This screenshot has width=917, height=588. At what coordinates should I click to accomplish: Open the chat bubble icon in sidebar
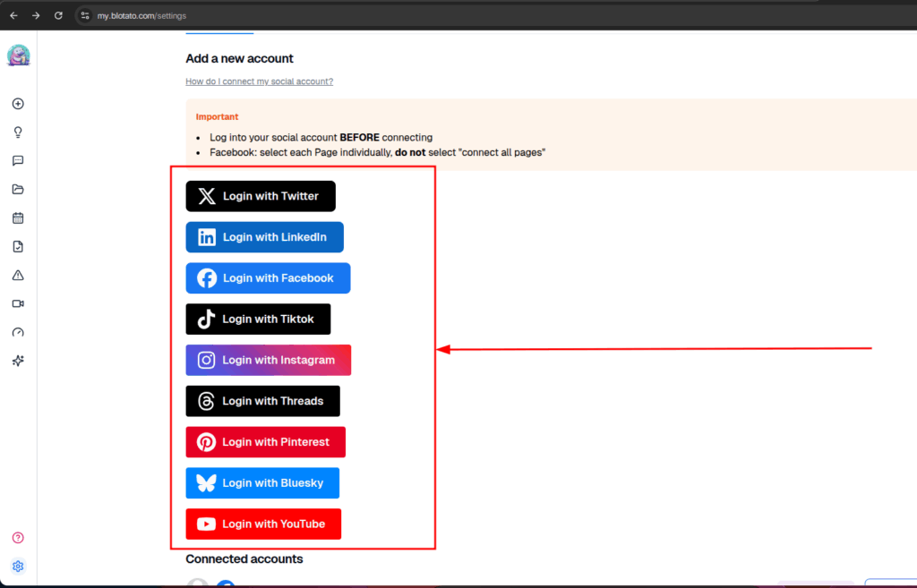tap(18, 161)
